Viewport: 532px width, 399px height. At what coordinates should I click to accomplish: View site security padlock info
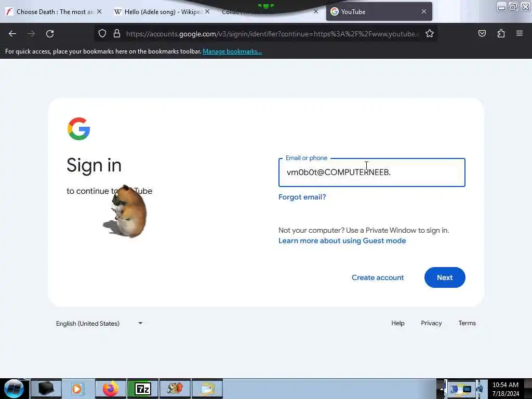tap(117, 34)
